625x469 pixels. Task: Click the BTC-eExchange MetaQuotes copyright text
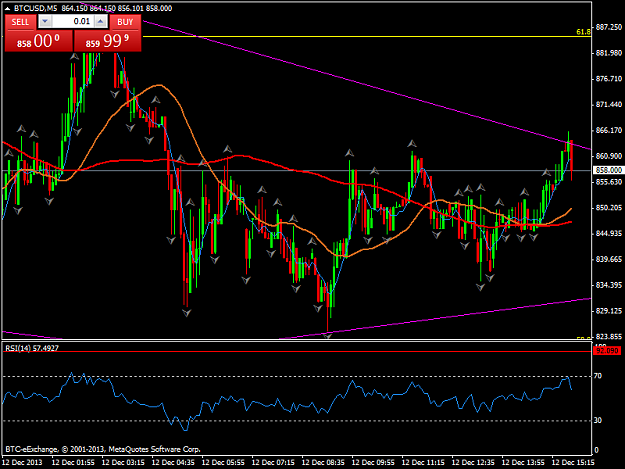click(x=103, y=449)
